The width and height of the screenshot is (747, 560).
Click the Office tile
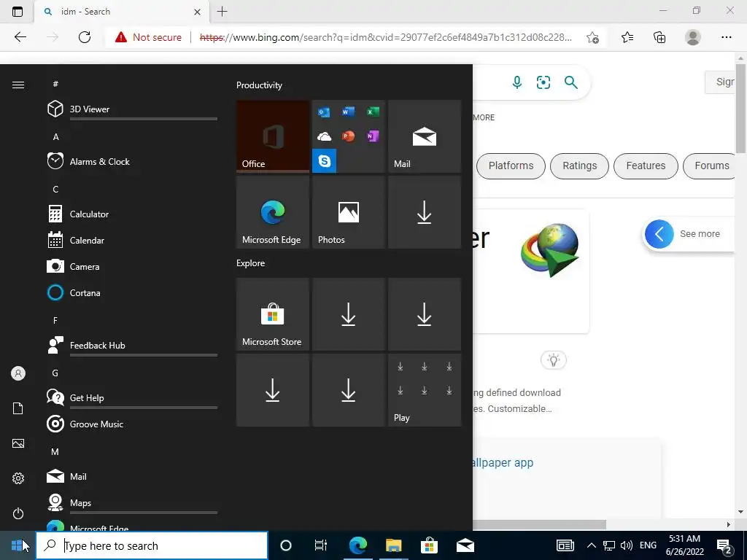pos(273,136)
